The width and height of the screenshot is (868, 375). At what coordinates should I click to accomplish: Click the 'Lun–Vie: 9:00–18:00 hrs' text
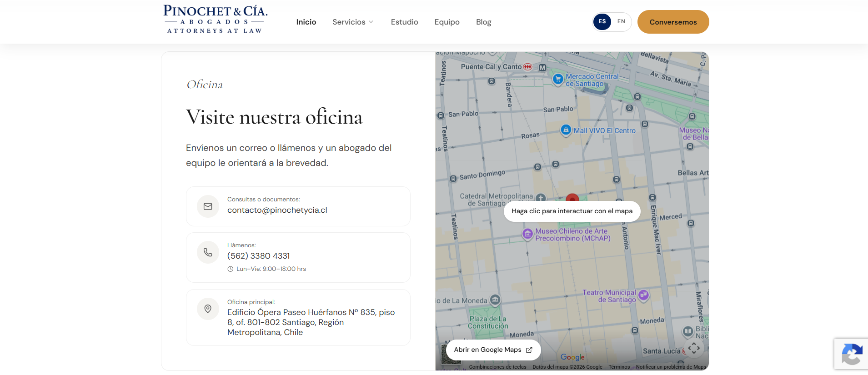[x=271, y=269]
